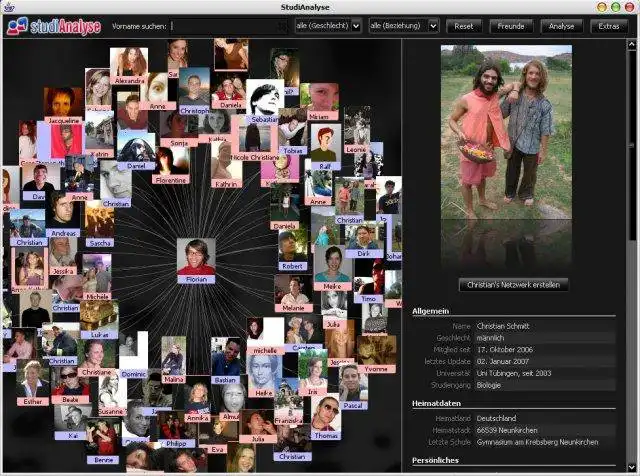Click the Allgemein section heading
Viewport: 640px width, 476px height.
click(x=430, y=311)
